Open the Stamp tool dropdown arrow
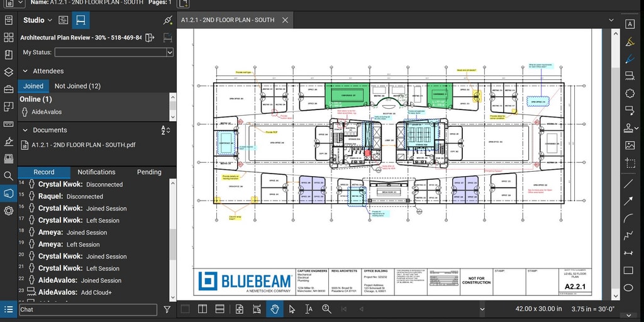Screen dimensions: 644x322 point(636,128)
